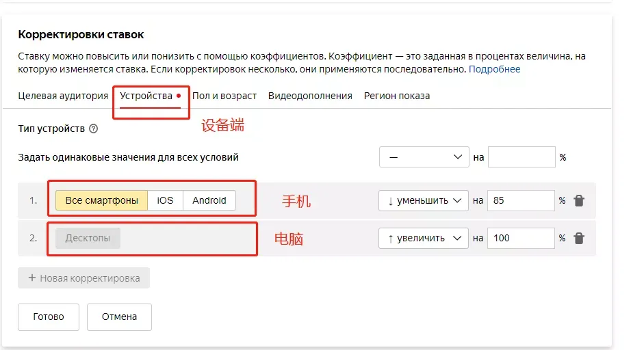
Task: Delete the smartphones adjustment with trash icon
Action: (579, 201)
